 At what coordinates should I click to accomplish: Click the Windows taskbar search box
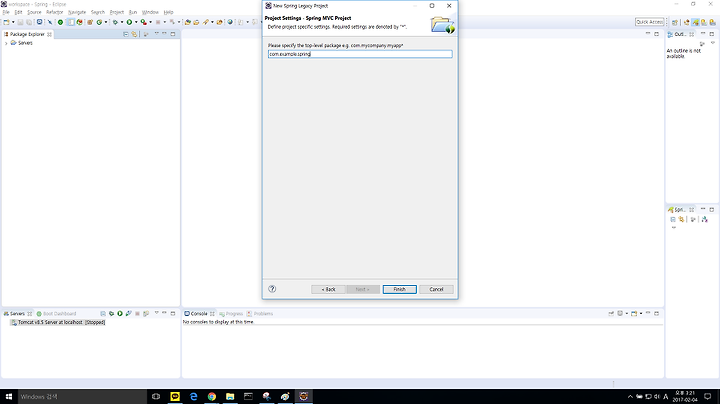pos(82,397)
